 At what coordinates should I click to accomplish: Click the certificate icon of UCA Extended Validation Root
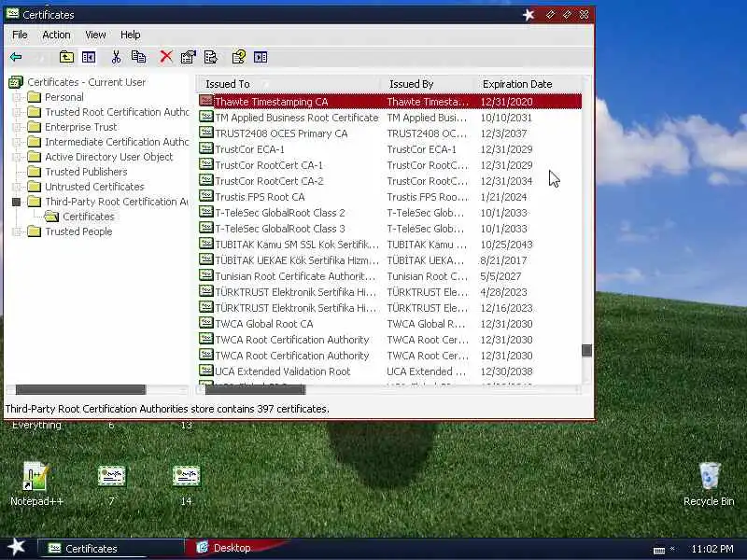205,371
